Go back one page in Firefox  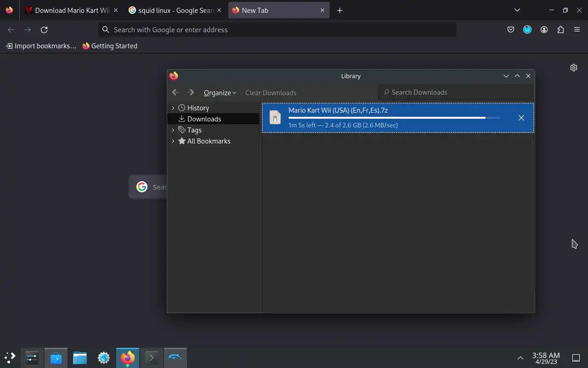[x=11, y=29]
